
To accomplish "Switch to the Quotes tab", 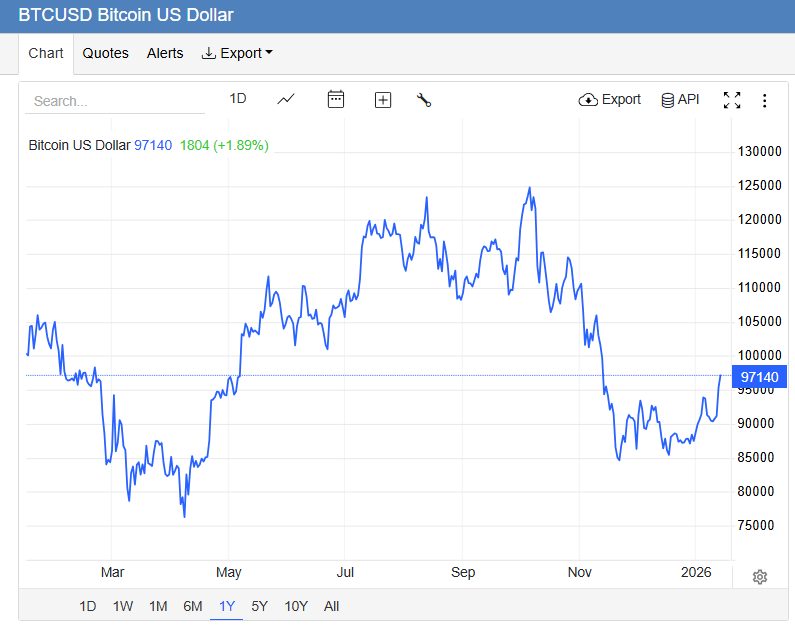I will pyautogui.click(x=106, y=53).
